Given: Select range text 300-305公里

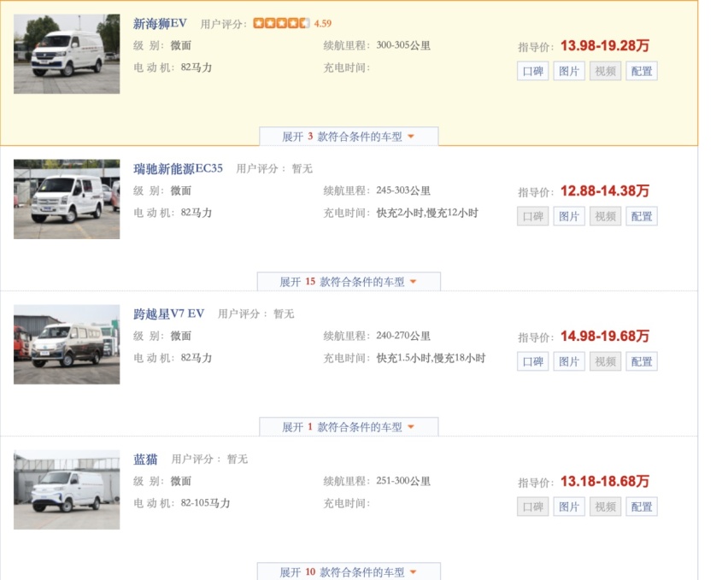Looking at the screenshot, I should coord(403,45).
